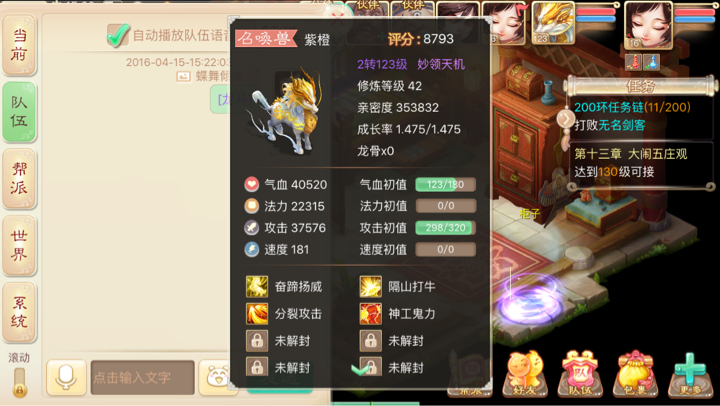This screenshot has width=720, height=406.
Task: Switch to the 世界 chat tab
Action: pyautogui.click(x=19, y=245)
